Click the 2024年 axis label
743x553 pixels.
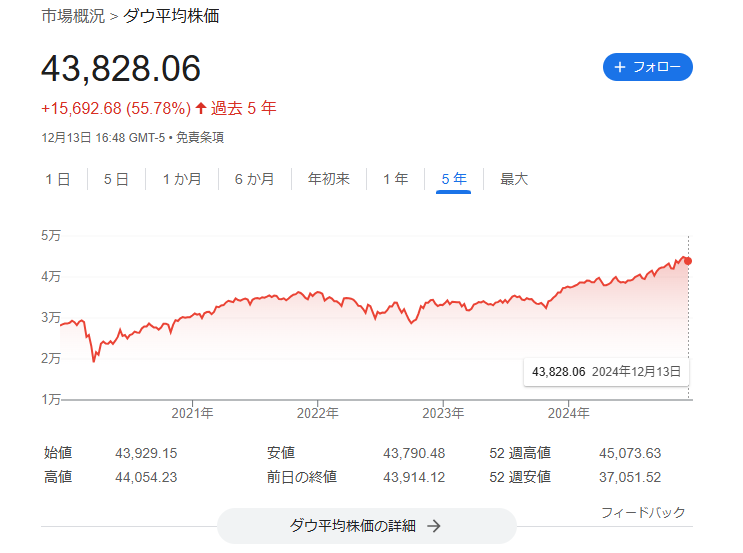point(569,413)
